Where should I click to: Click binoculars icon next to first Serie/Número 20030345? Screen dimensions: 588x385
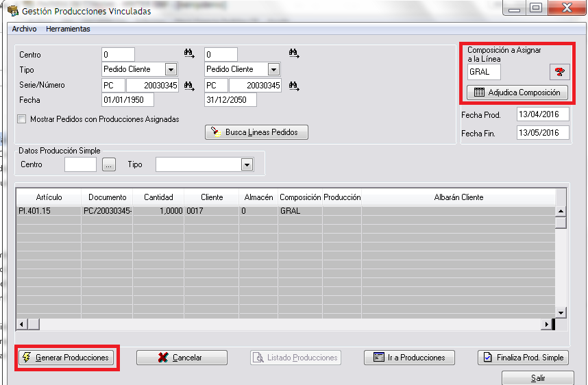pyautogui.click(x=189, y=86)
